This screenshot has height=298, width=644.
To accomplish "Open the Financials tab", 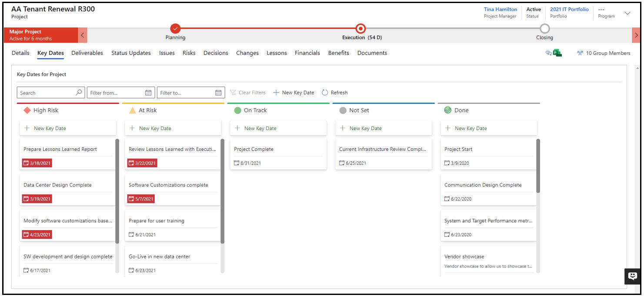I will click(x=307, y=53).
